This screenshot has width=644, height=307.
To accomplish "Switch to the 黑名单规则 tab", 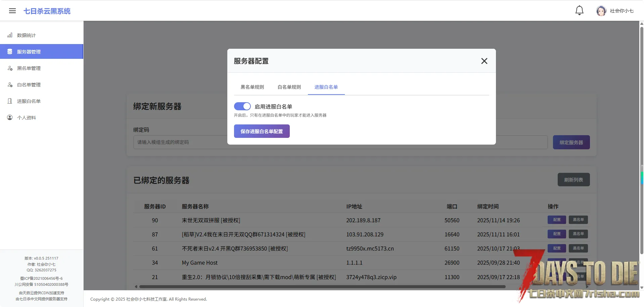I will tap(252, 87).
